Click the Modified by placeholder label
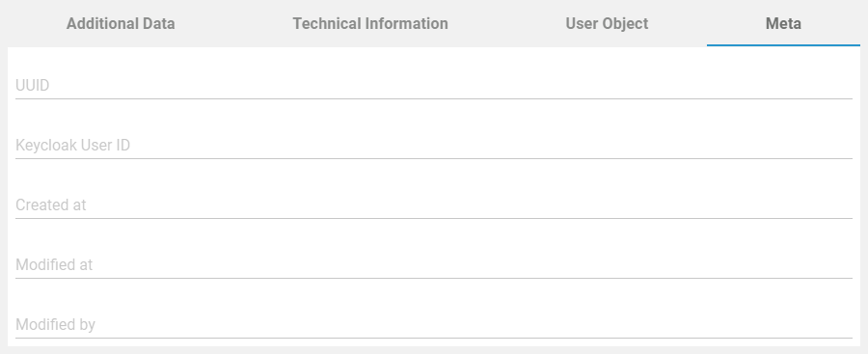This screenshot has height=354, width=868. tap(55, 325)
